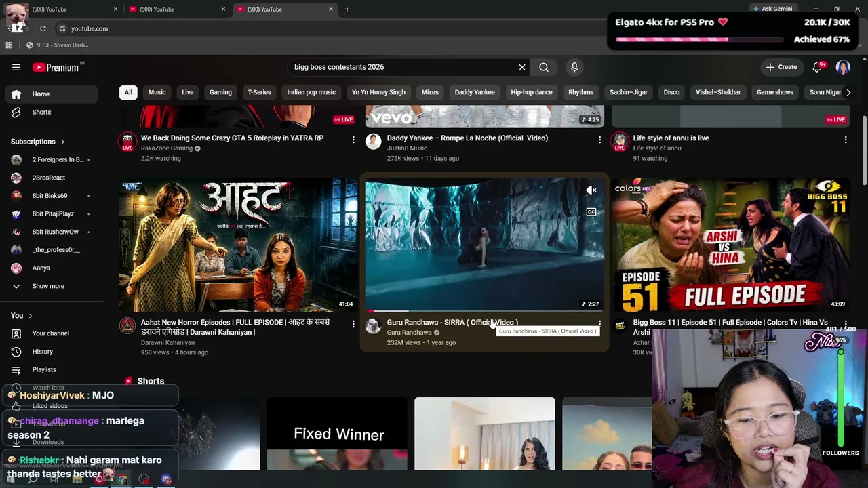Open the account avatar menu
This screenshot has height=488, width=868.
pyautogui.click(x=843, y=67)
